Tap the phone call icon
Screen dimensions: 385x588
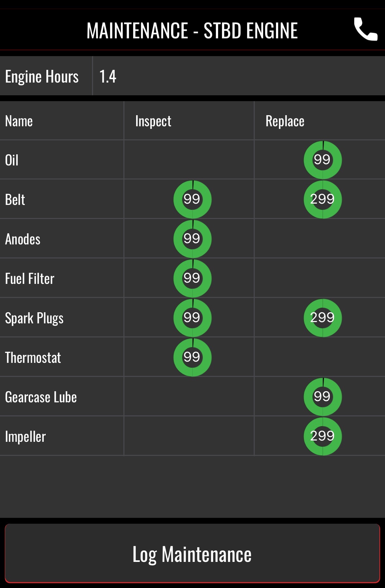[366, 29]
